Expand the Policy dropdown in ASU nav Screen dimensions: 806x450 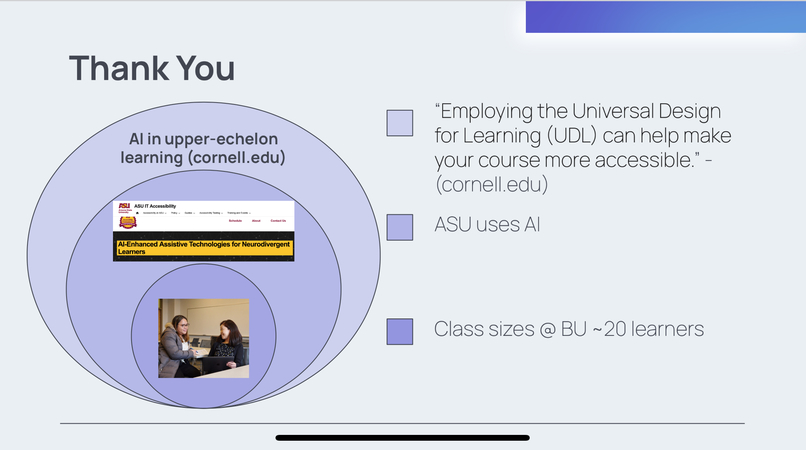point(175,213)
